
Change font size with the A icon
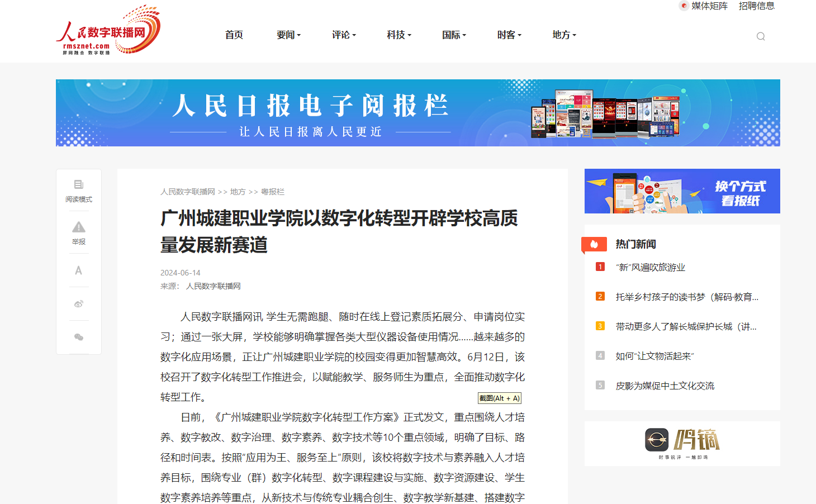tap(79, 270)
